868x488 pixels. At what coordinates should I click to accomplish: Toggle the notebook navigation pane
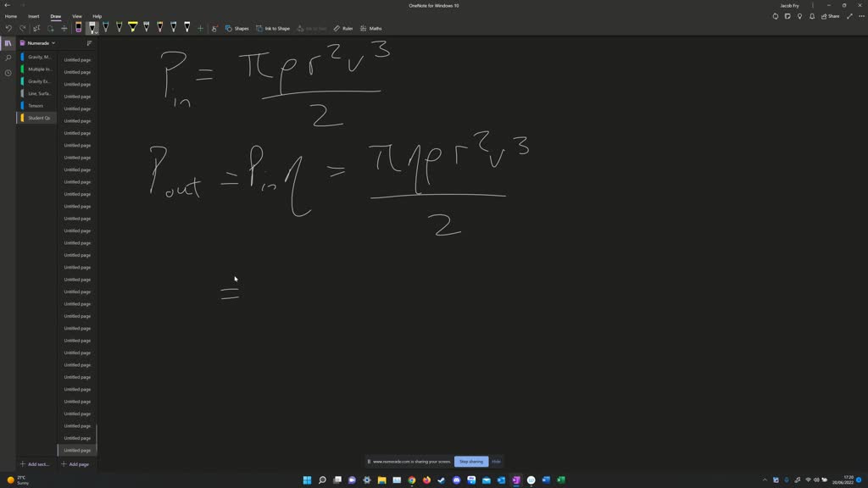click(8, 43)
